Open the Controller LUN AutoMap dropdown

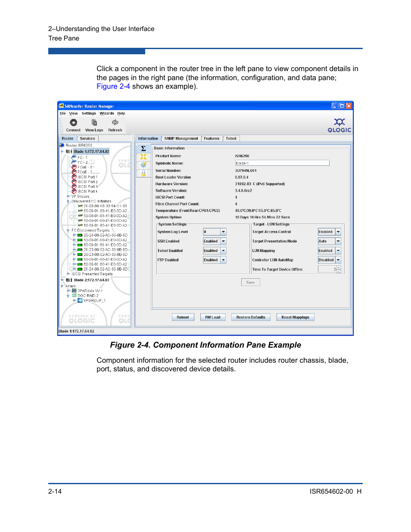pyautogui.click(x=338, y=260)
